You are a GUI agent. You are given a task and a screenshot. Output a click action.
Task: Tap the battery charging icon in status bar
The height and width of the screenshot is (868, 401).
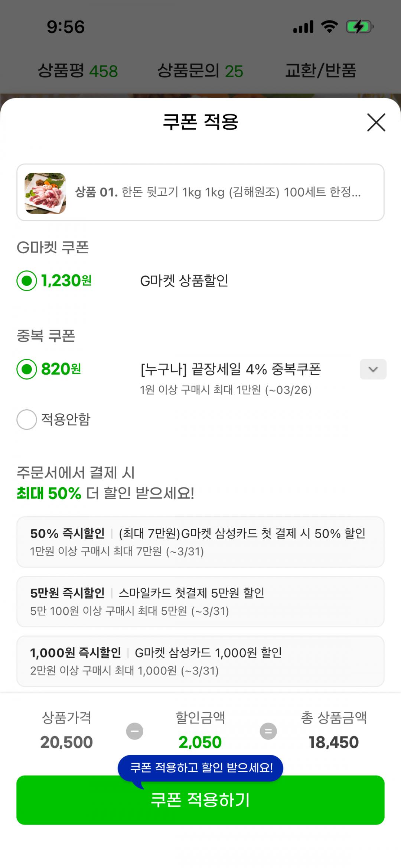point(359,27)
